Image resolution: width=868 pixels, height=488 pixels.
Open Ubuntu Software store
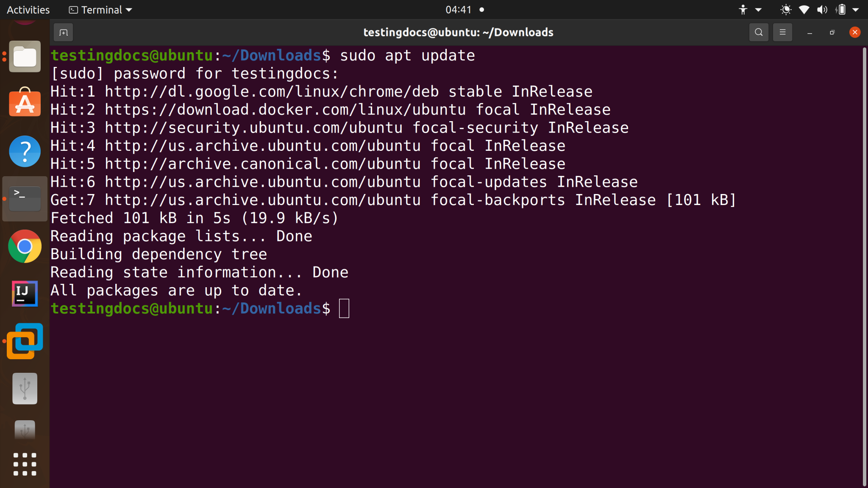coord(24,103)
